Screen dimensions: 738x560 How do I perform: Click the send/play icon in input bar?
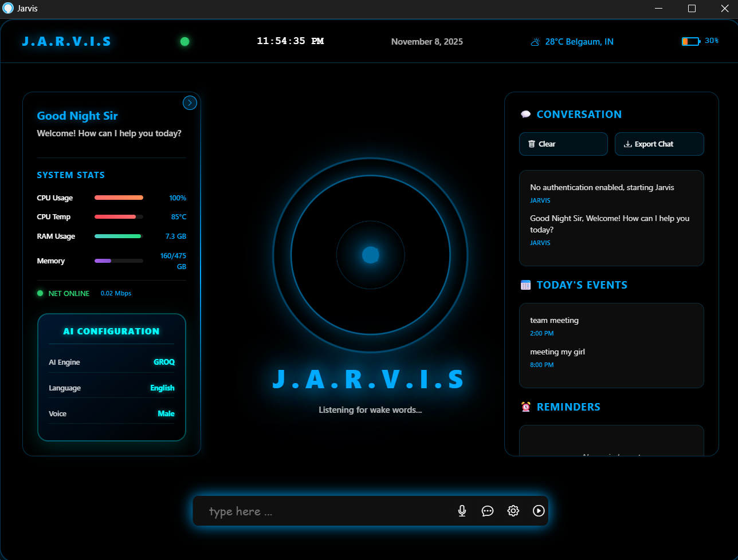(x=538, y=511)
